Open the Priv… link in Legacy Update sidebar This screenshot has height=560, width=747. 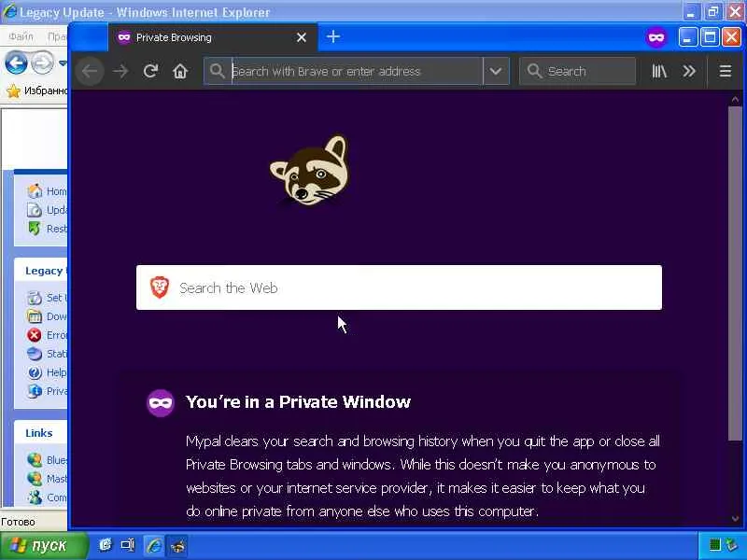pos(48,391)
